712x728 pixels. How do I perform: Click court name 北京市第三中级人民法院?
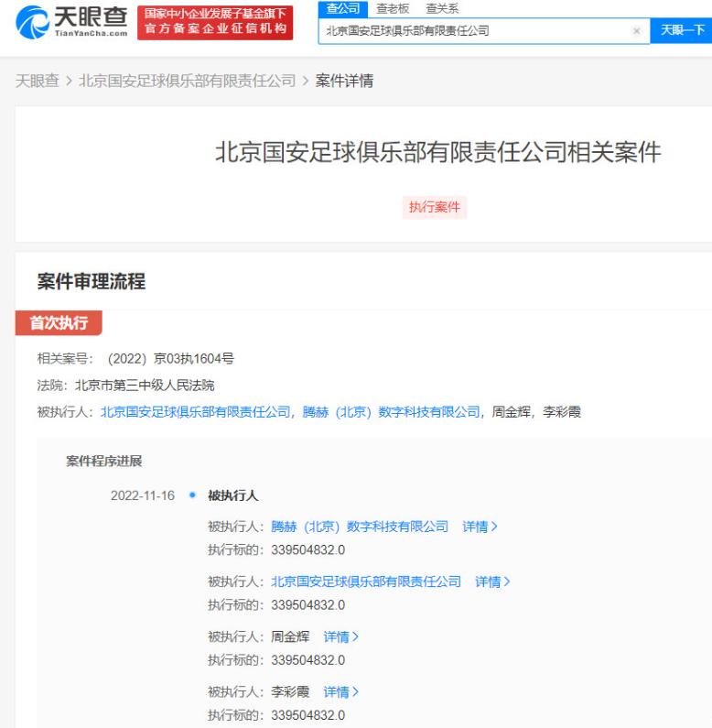(145, 385)
